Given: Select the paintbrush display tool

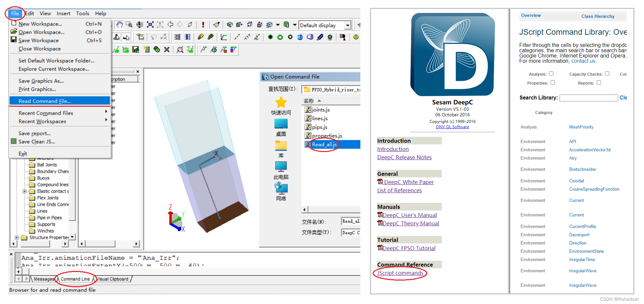Looking at the screenshot, I should pyautogui.click(x=216, y=25).
